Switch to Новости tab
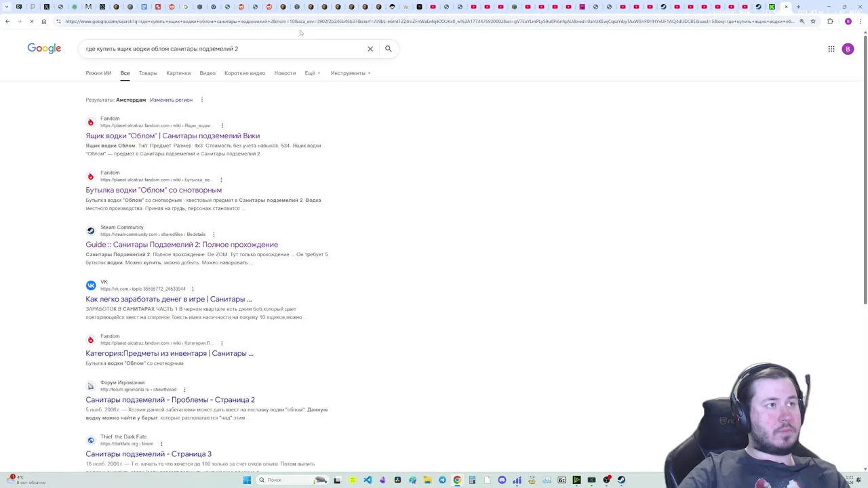The width and height of the screenshot is (868, 488). pyautogui.click(x=285, y=73)
